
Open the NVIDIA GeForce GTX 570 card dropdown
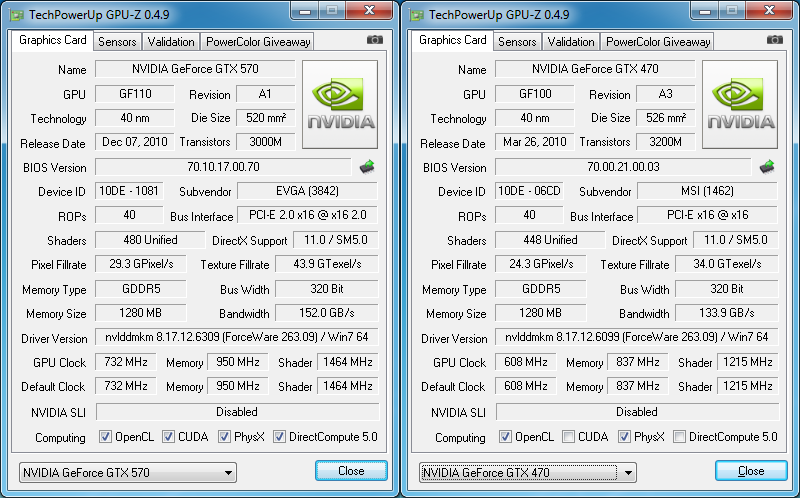click(x=128, y=472)
